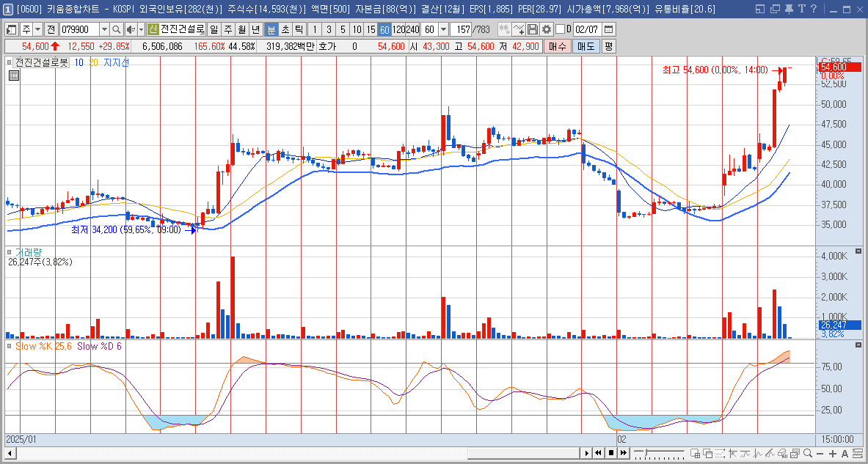Click the 평 button next to 매도
Image resolution: width=868 pixels, height=464 pixels.
(x=609, y=46)
